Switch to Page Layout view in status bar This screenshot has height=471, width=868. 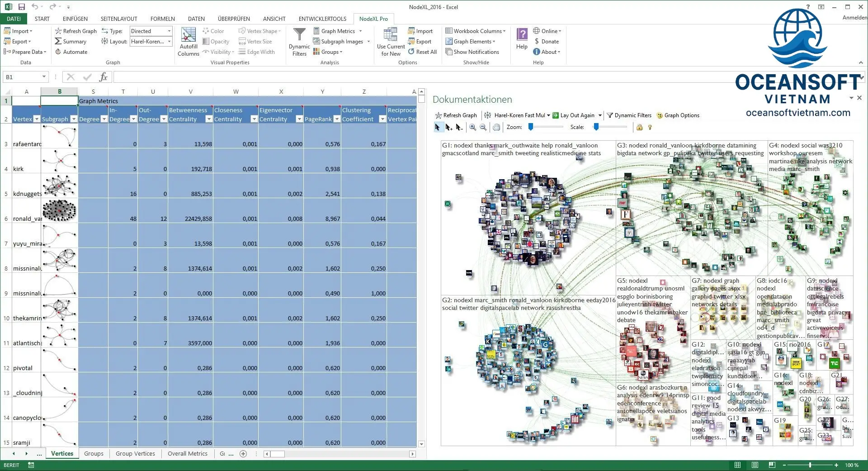[755, 465]
